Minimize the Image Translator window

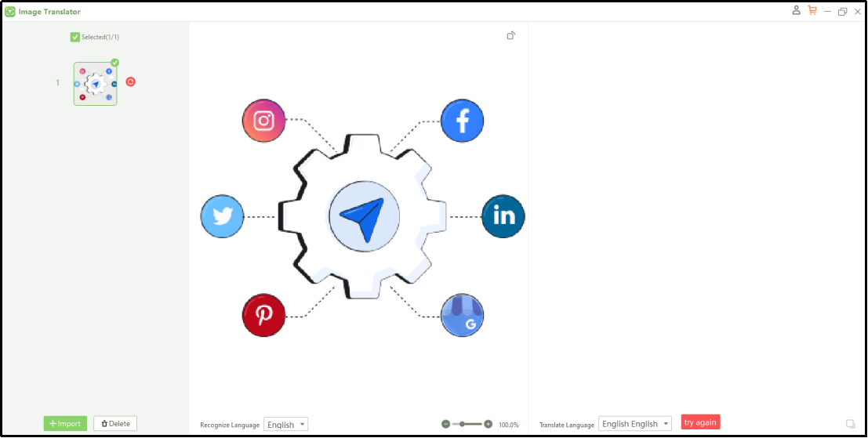coord(827,12)
